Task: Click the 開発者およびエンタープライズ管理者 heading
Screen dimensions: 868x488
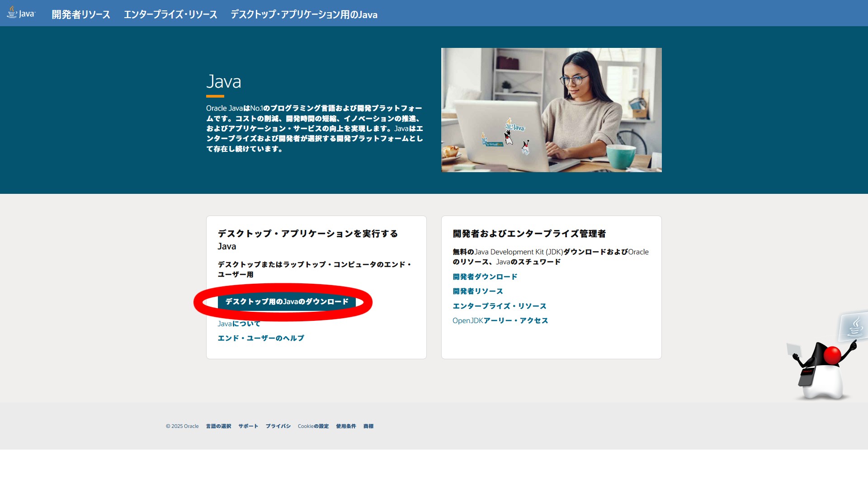Action: coord(529,234)
